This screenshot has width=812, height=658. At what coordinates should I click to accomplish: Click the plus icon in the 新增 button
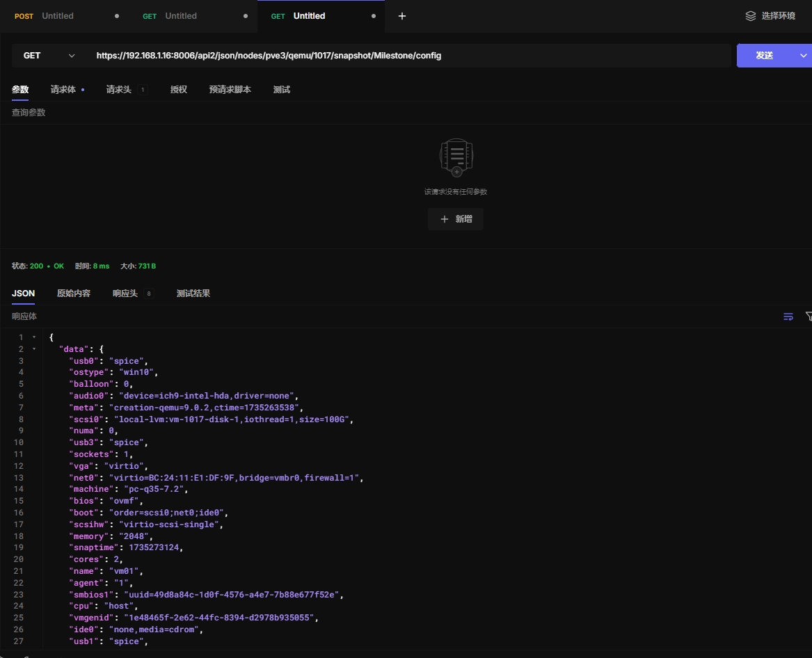[445, 219]
